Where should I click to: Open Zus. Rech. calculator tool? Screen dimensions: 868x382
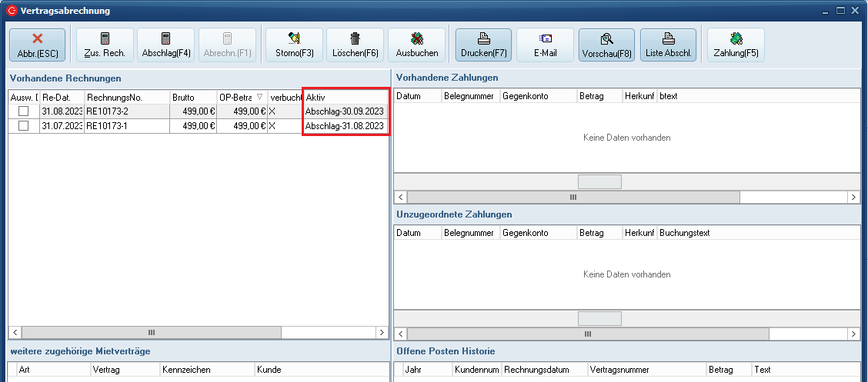pos(105,45)
